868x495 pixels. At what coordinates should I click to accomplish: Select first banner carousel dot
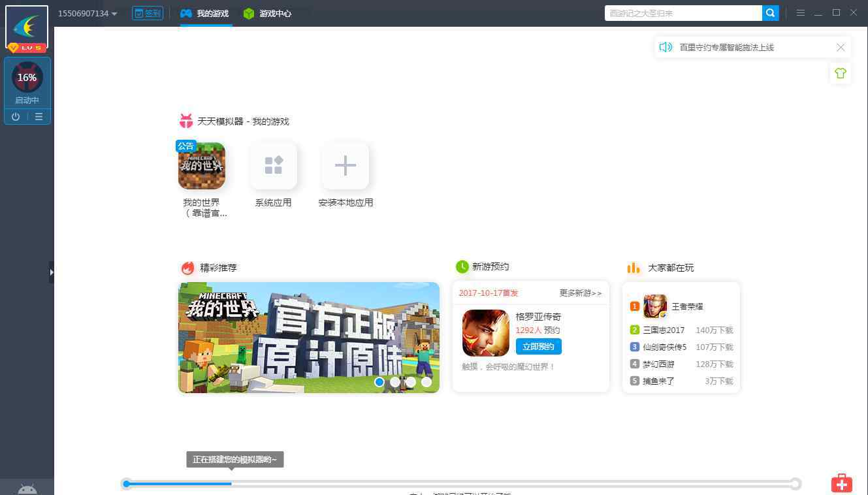pos(379,382)
